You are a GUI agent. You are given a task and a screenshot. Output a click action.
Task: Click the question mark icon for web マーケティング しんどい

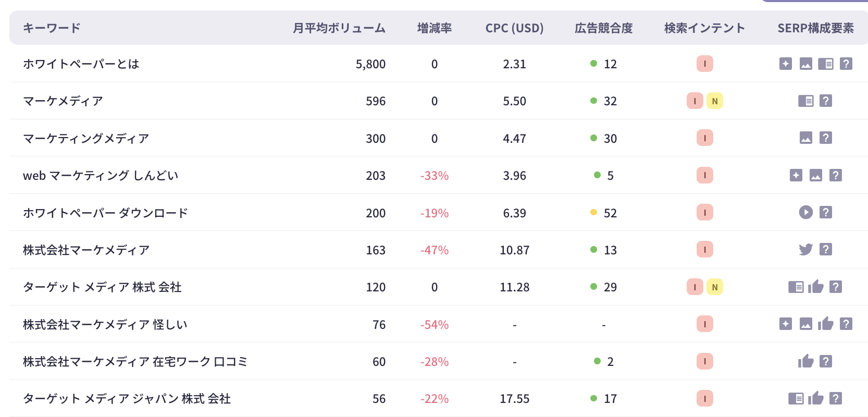pyautogui.click(x=836, y=175)
